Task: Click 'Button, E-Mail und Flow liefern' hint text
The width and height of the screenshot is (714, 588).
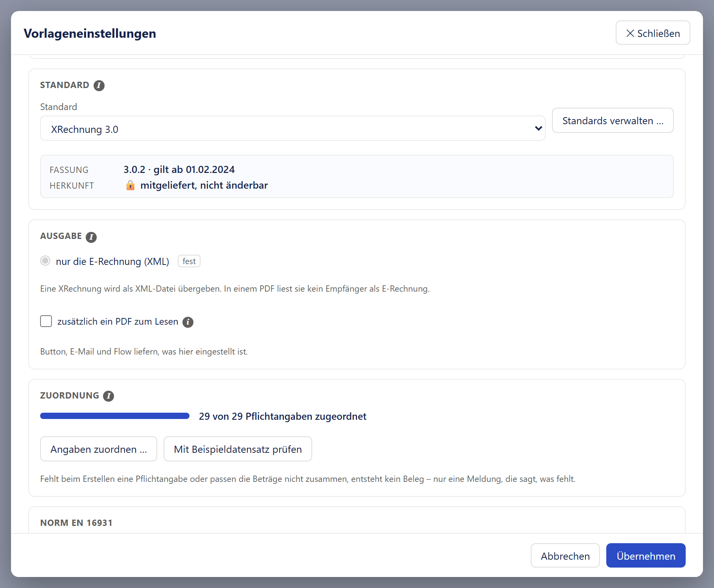Action: tap(144, 351)
